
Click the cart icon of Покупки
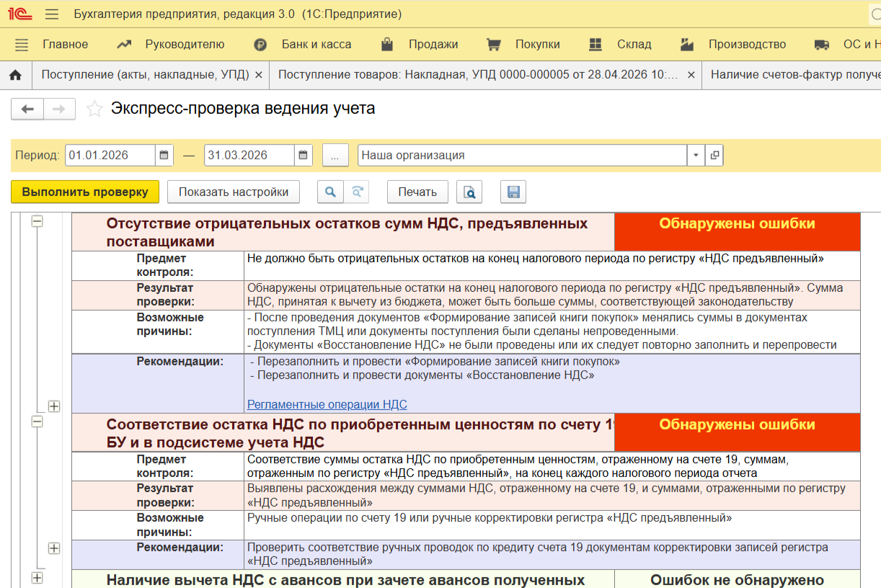pos(494,45)
